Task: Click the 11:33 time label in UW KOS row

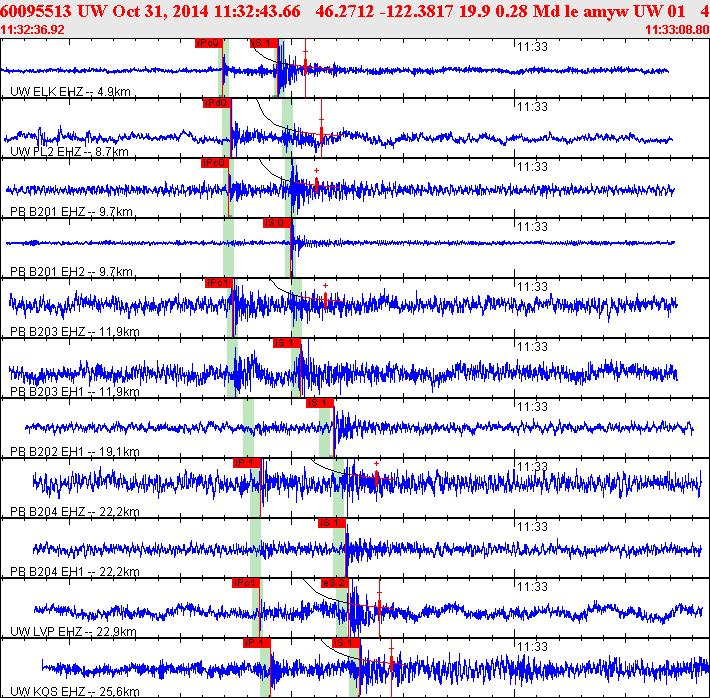Action: tap(532, 647)
